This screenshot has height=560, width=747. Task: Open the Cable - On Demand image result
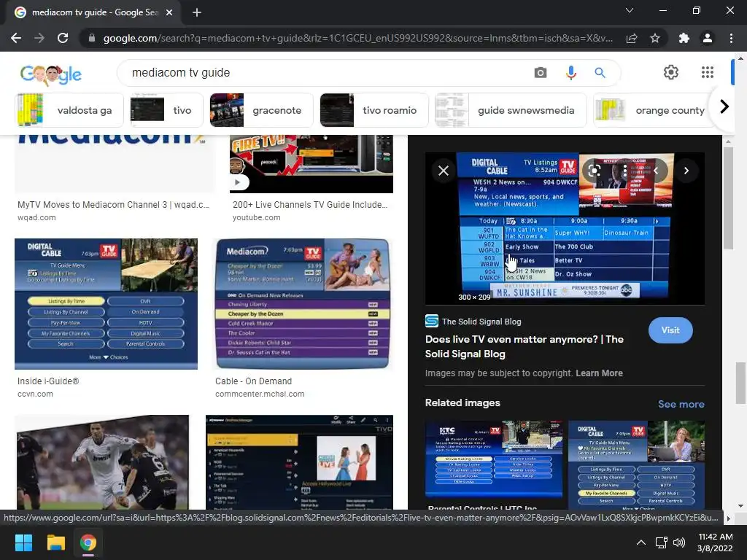coord(302,304)
